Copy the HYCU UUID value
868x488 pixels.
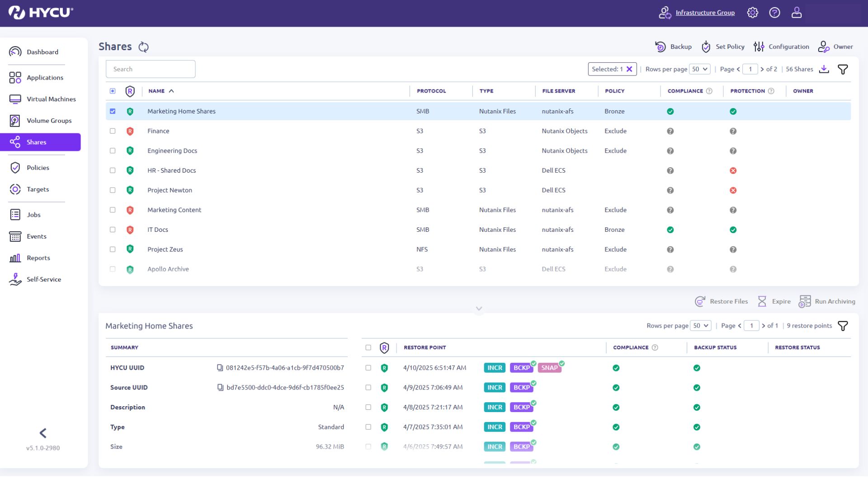coord(220,368)
